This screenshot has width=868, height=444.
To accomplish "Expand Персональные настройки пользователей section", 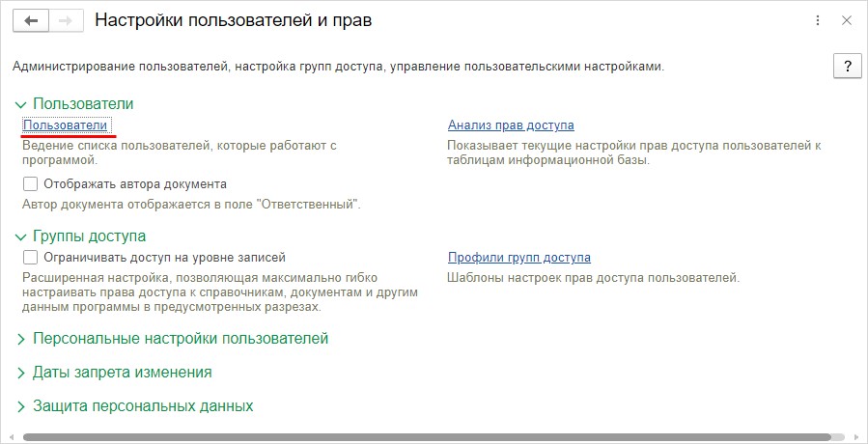I will (x=172, y=338).
